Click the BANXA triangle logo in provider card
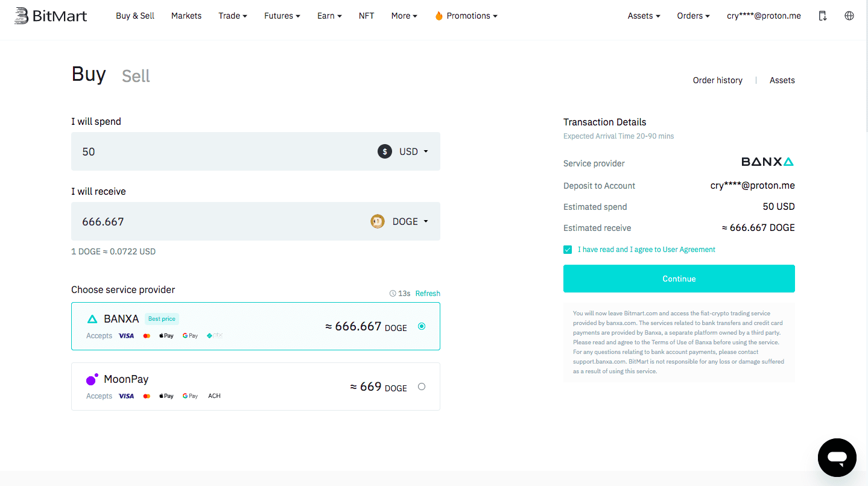 [x=92, y=319]
